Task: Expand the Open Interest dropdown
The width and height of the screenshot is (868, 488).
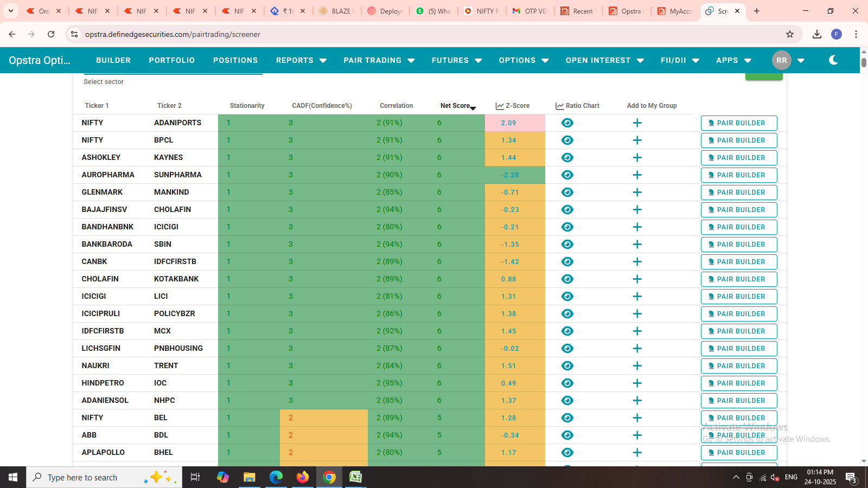Action: coord(604,60)
